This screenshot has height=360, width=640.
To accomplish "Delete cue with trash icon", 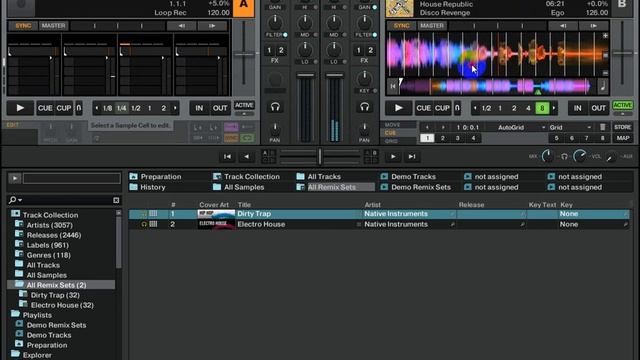I will click(x=602, y=127).
